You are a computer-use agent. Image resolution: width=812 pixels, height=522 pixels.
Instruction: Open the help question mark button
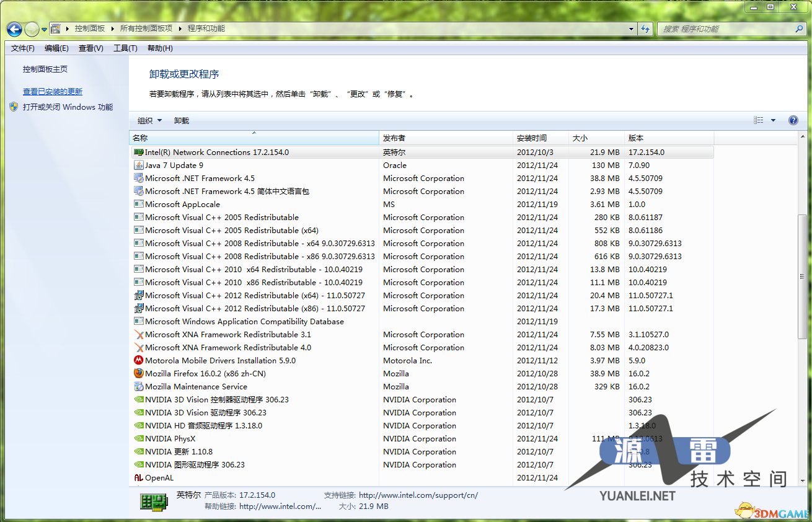(793, 120)
